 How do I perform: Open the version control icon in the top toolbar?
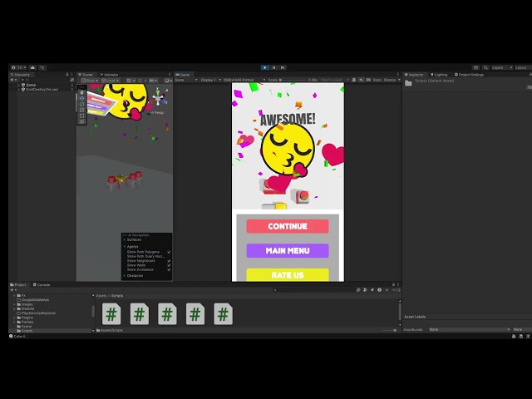(42, 67)
